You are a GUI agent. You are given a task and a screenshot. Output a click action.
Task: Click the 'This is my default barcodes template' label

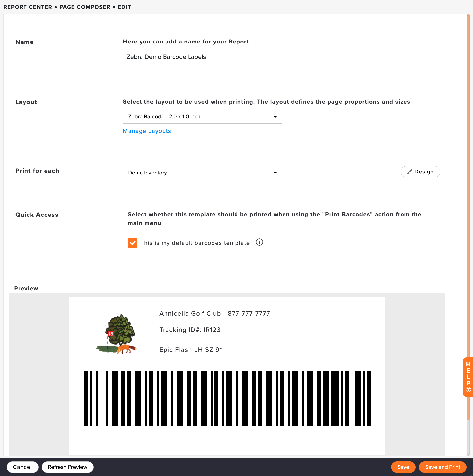[195, 243]
